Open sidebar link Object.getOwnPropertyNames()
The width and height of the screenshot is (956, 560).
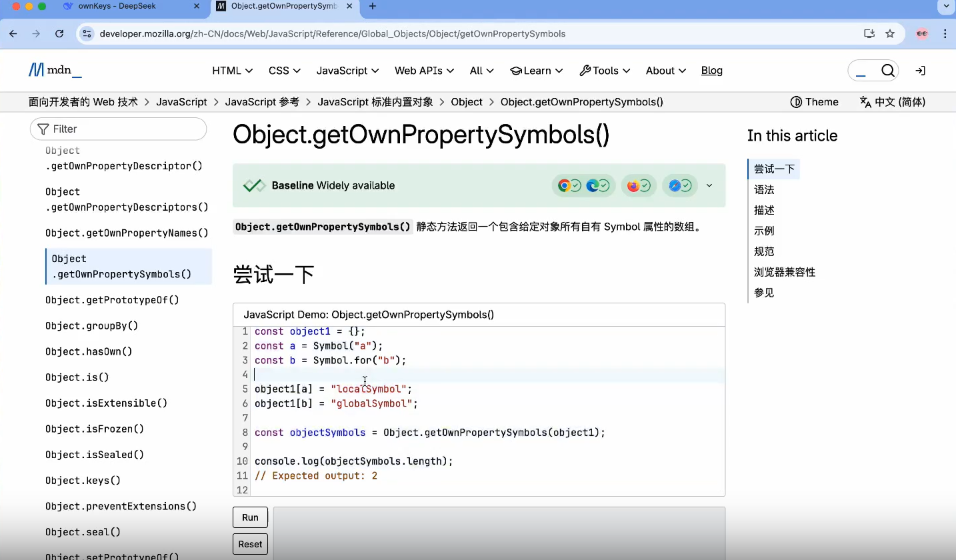pyautogui.click(x=127, y=233)
